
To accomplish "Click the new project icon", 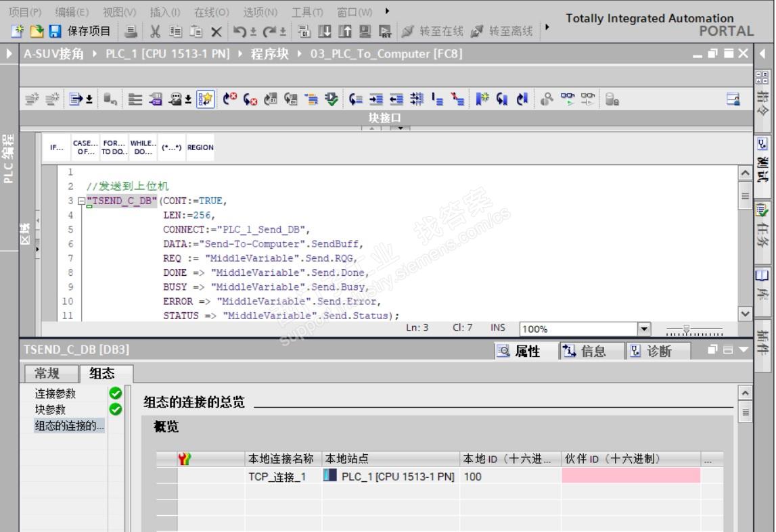I will (x=18, y=31).
